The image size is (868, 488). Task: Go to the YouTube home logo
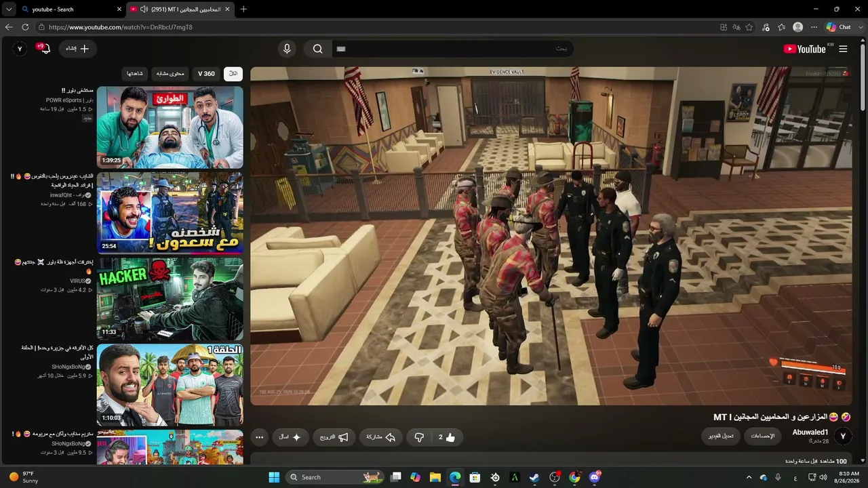tap(804, 49)
